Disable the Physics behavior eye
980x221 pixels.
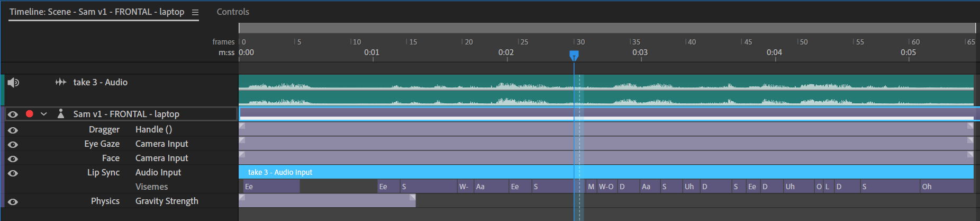pos(13,201)
